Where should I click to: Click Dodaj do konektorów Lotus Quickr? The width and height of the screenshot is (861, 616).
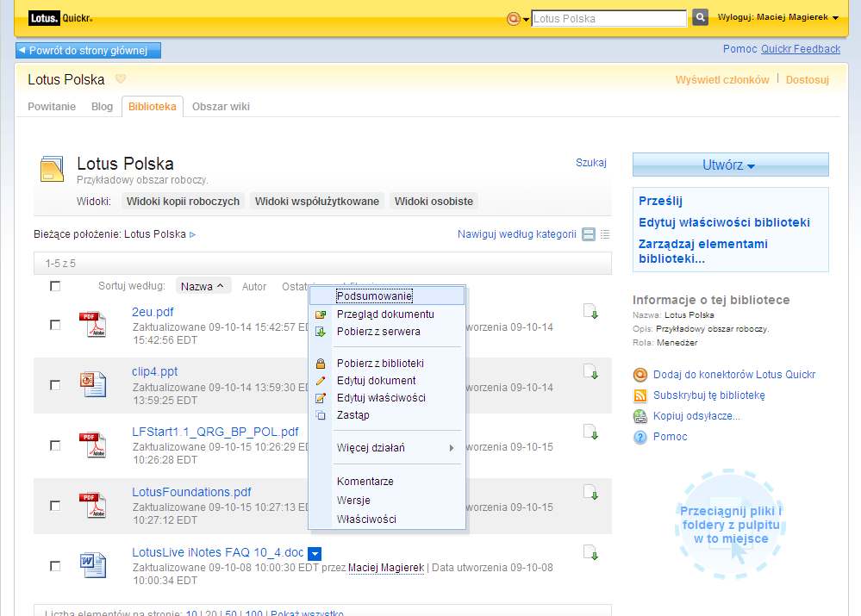click(734, 375)
